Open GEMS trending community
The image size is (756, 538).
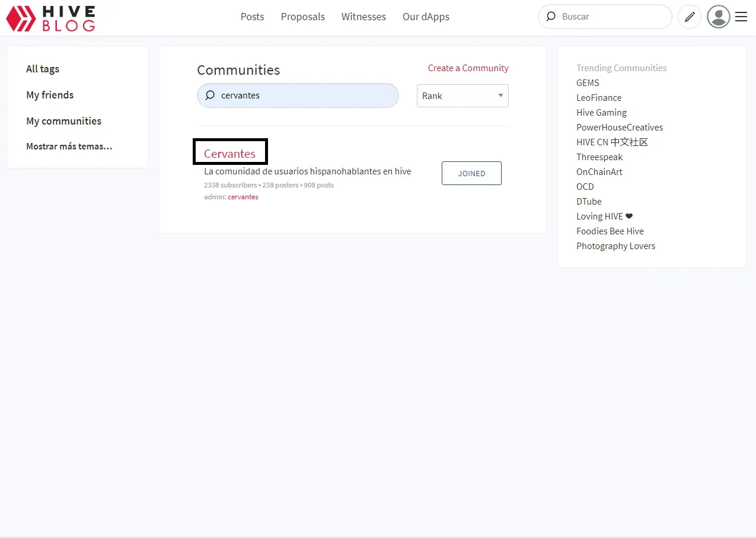tap(588, 83)
